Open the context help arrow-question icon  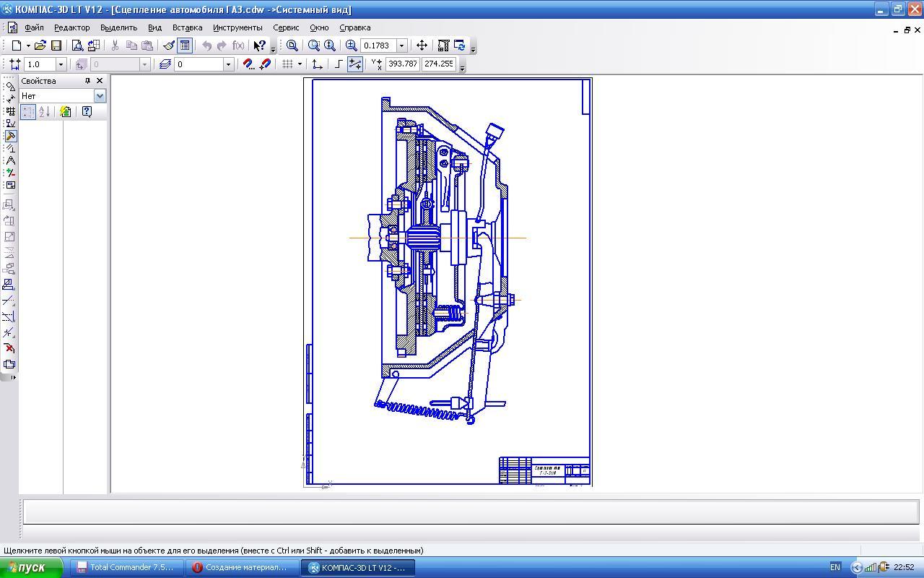(260, 46)
